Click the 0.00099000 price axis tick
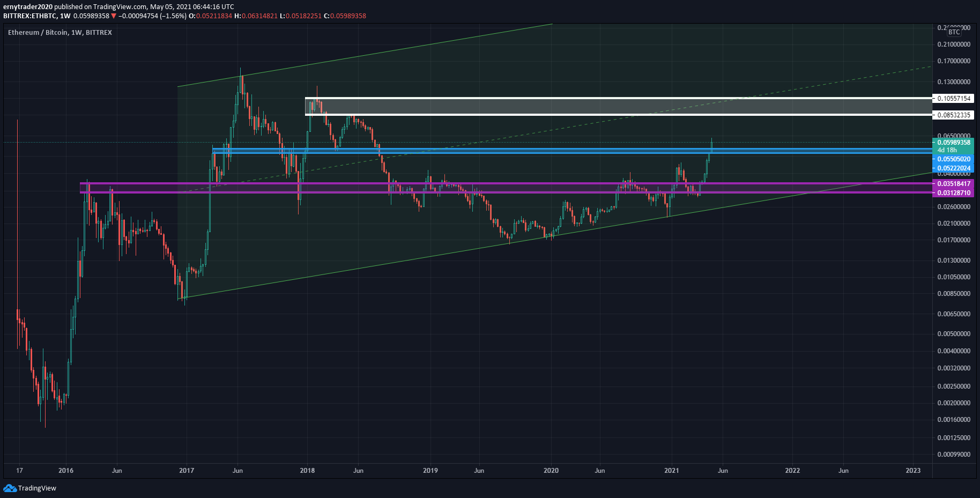Viewport: 980px width, 498px height. (954, 455)
